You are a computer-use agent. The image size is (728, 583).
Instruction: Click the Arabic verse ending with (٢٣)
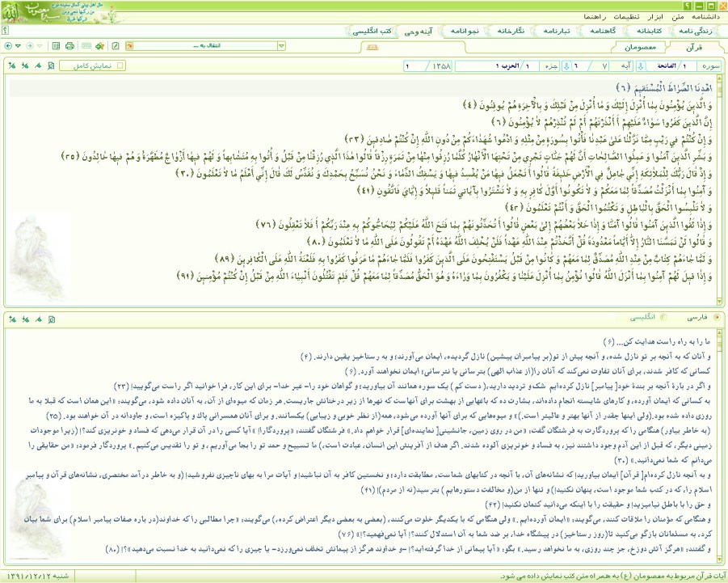[528, 139]
